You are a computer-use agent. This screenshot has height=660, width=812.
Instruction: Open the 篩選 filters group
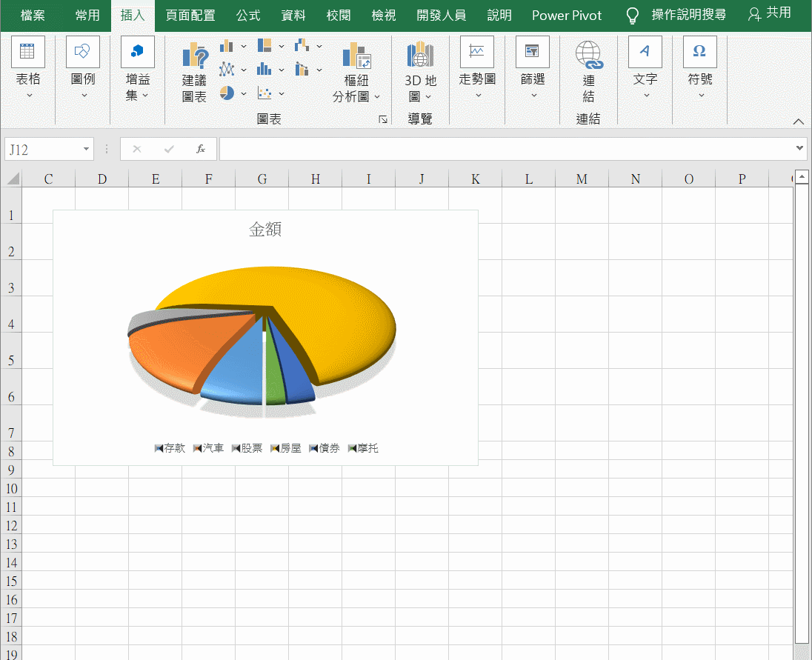533,67
